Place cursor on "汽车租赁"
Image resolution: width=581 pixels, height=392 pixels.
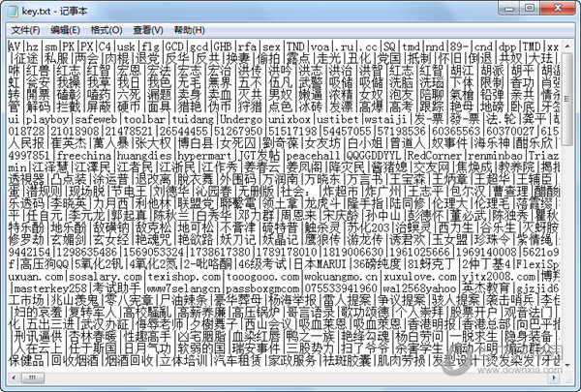[238, 360]
